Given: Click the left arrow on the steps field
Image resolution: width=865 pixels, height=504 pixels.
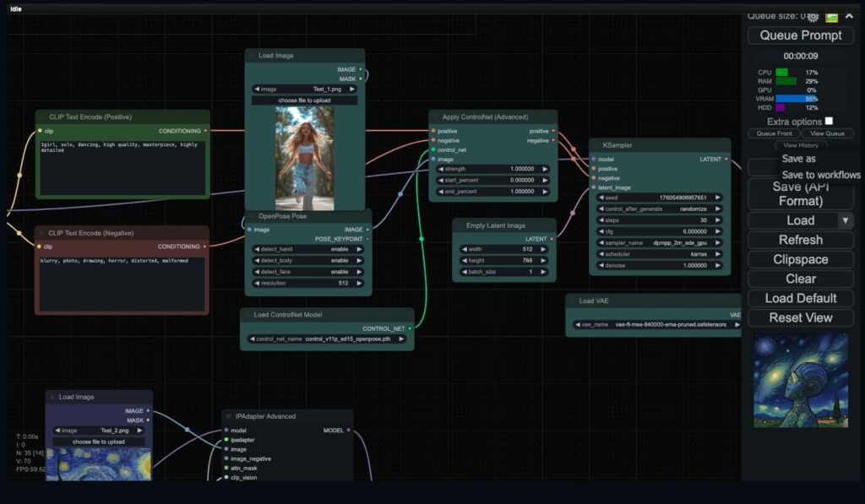Looking at the screenshot, I should [x=601, y=220].
